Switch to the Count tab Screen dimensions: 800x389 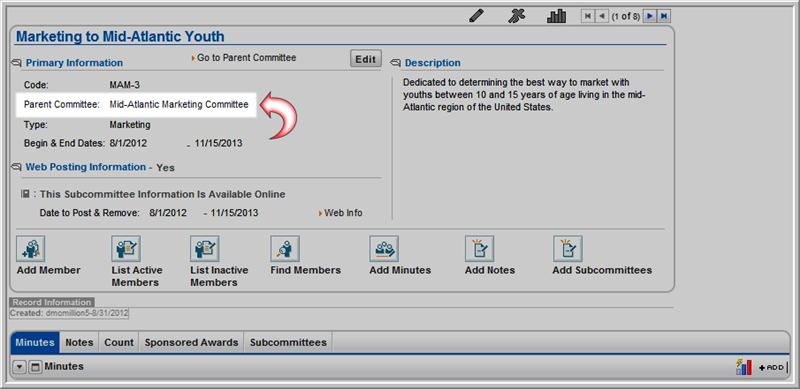pyautogui.click(x=119, y=343)
